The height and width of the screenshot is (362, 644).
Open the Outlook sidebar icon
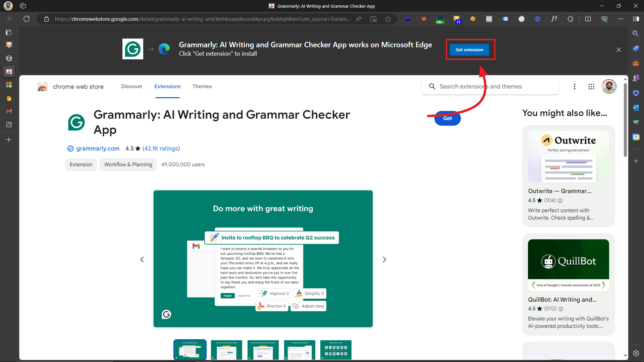point(636,108)
